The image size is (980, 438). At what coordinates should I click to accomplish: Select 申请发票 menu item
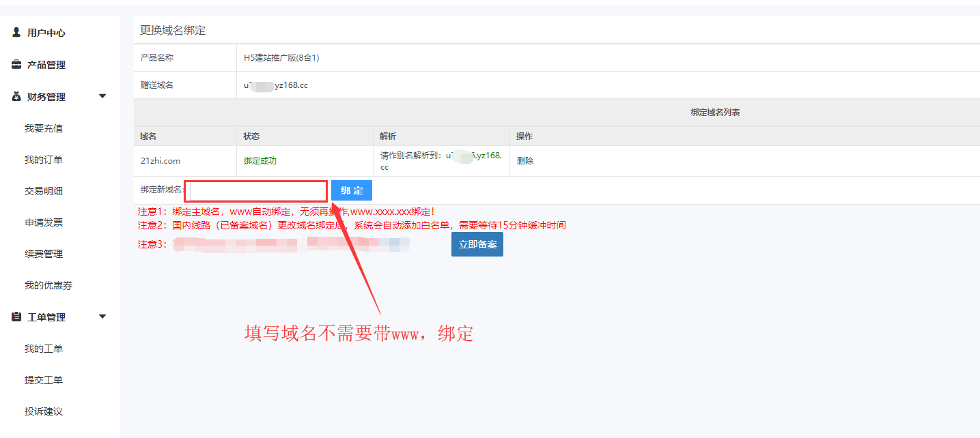click(x=44, y=222)
